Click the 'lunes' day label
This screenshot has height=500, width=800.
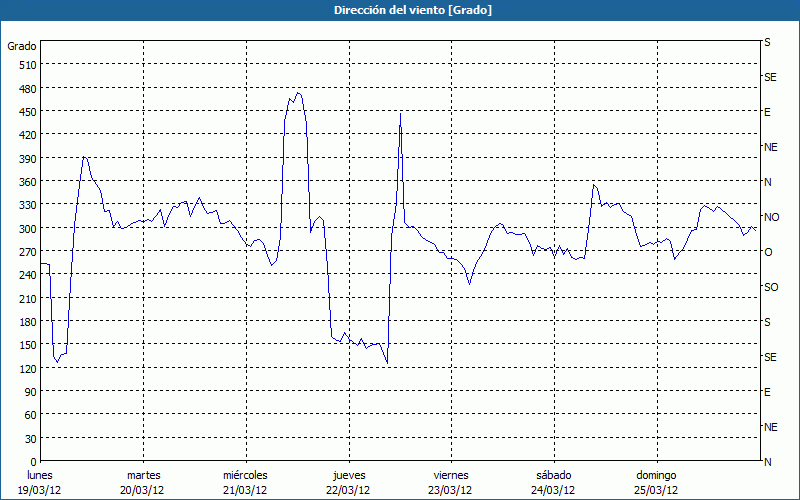(x=40, y=476)
